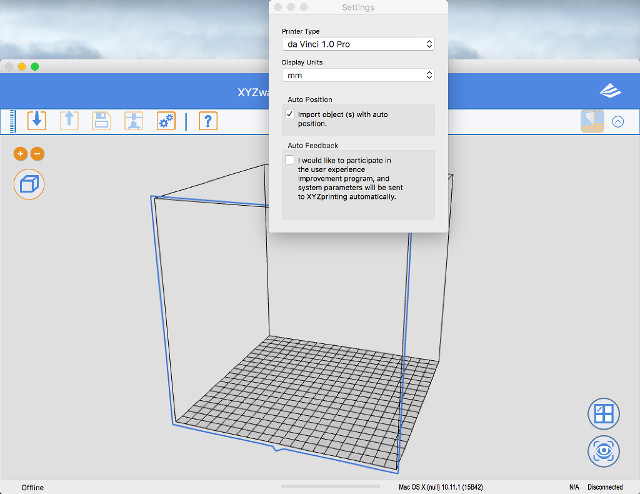Click the Auto Position section label

(x=310, y=100)
